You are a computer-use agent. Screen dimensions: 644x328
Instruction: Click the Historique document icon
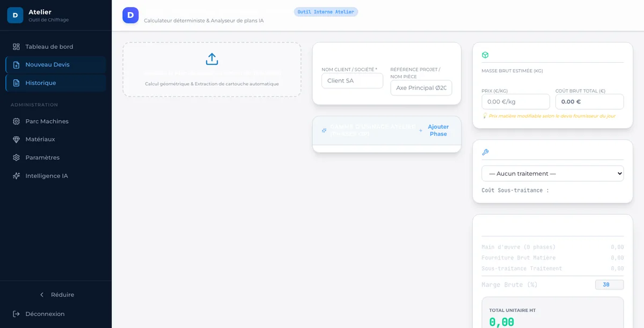16,83
